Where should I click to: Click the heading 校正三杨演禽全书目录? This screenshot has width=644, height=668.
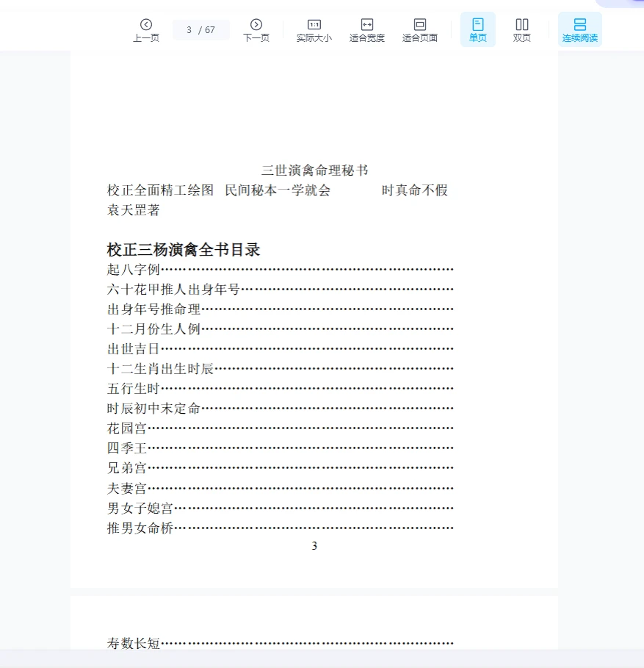184,250
